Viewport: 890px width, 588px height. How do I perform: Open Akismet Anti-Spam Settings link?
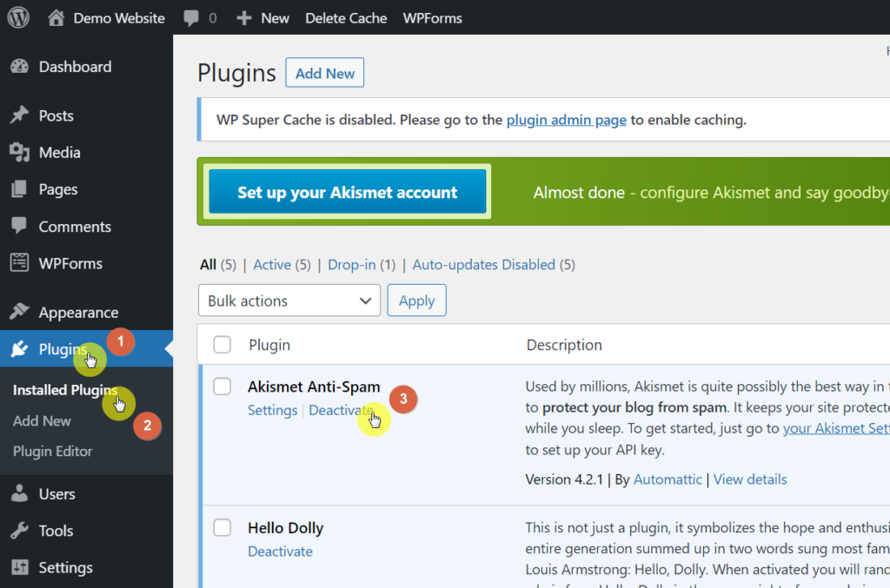(x=272, y=410)
